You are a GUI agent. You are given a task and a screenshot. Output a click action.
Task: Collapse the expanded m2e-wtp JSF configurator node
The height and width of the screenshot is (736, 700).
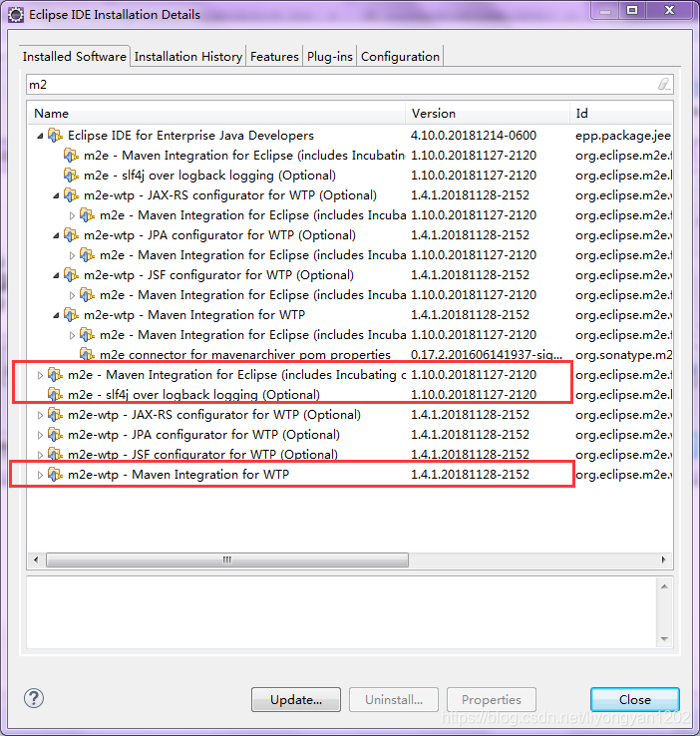(x=56, y=275)
